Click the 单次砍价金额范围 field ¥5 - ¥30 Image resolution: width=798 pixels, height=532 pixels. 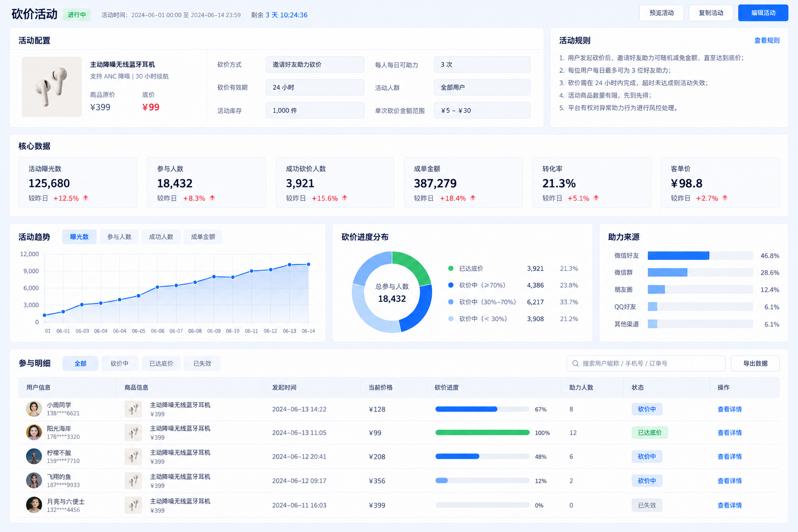482,110
